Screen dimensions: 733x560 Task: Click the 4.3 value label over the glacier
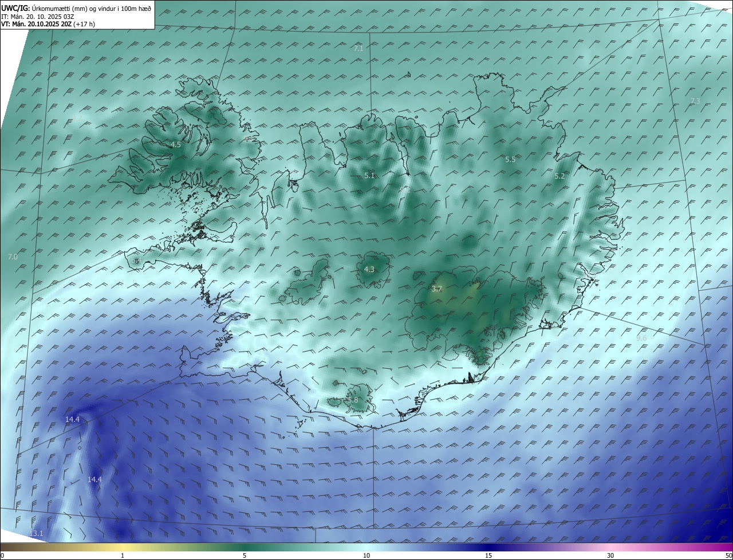[x=369, y=269]
